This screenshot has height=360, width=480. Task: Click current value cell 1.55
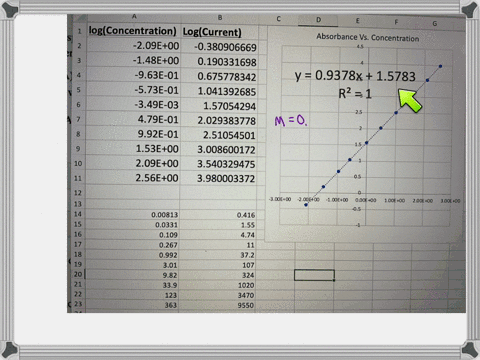point(218,225)
